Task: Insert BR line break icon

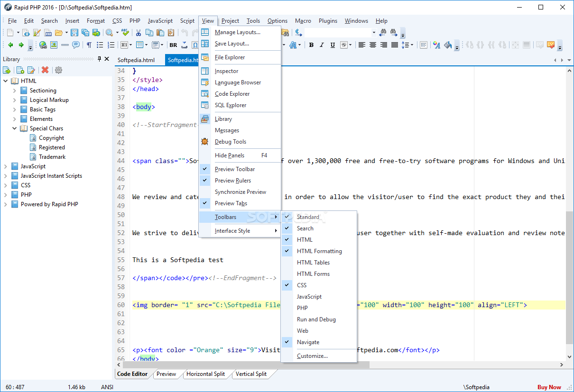Action: (173, 45)
